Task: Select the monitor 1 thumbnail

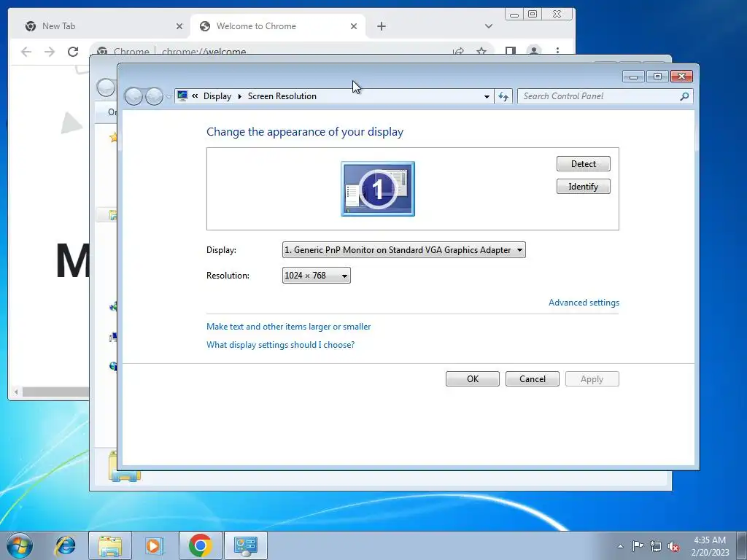Action: pyautogui.click(x=378, y=189)
